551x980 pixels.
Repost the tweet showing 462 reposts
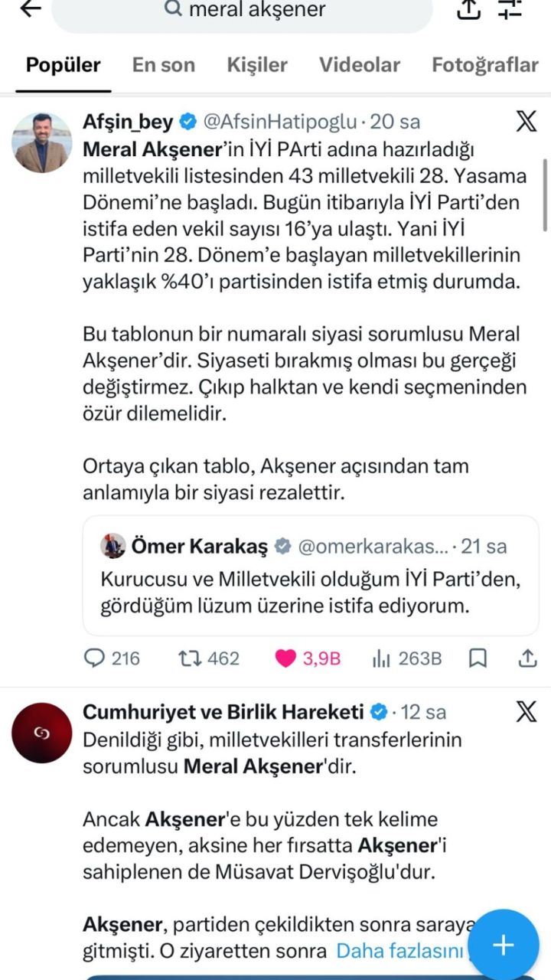[x=208, y=658]
